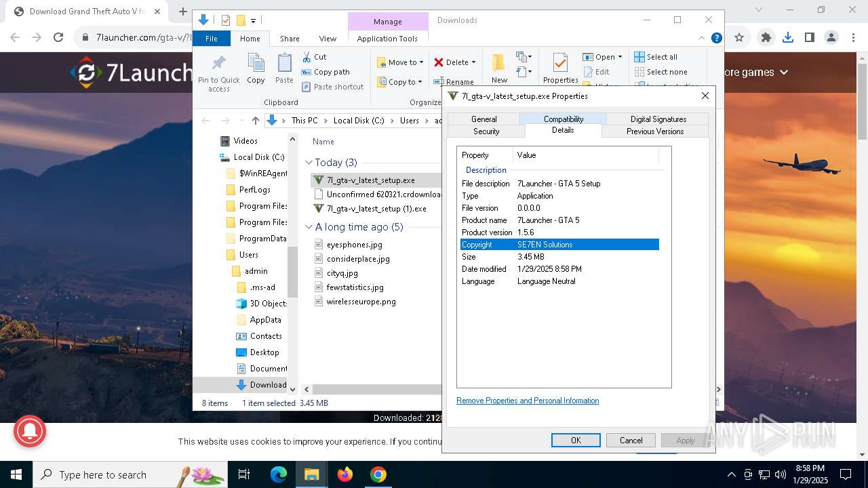Image resolution: width=868 pixels, height=488 pixels.
Task: Open the Explorer Help question icon
Action: click(716, 39)
